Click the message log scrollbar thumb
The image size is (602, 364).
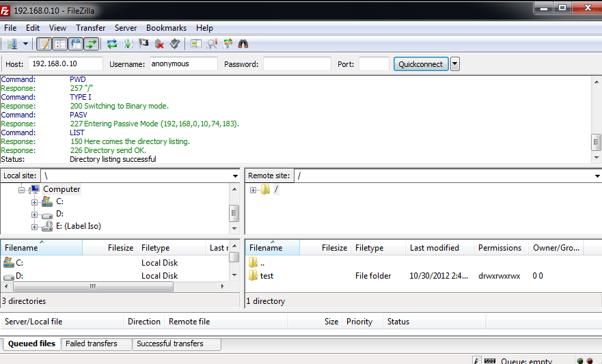point(596,142)
